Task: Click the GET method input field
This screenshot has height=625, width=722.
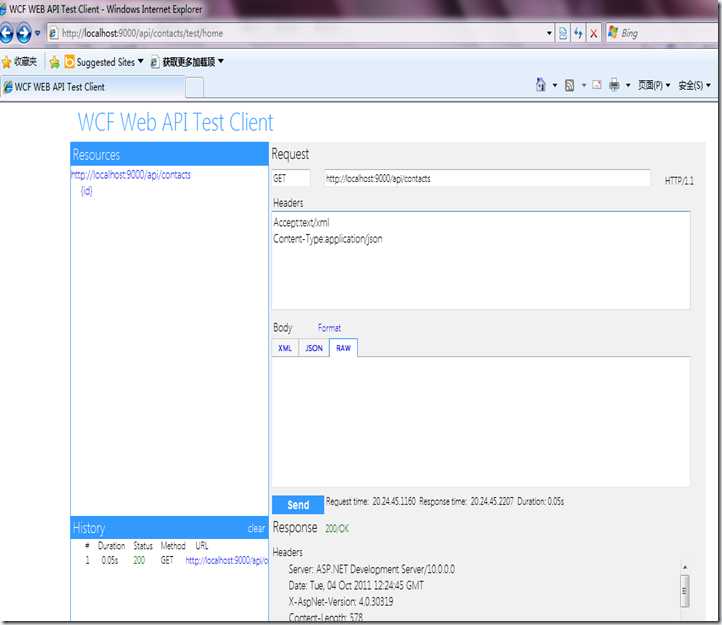Action: 291,178
